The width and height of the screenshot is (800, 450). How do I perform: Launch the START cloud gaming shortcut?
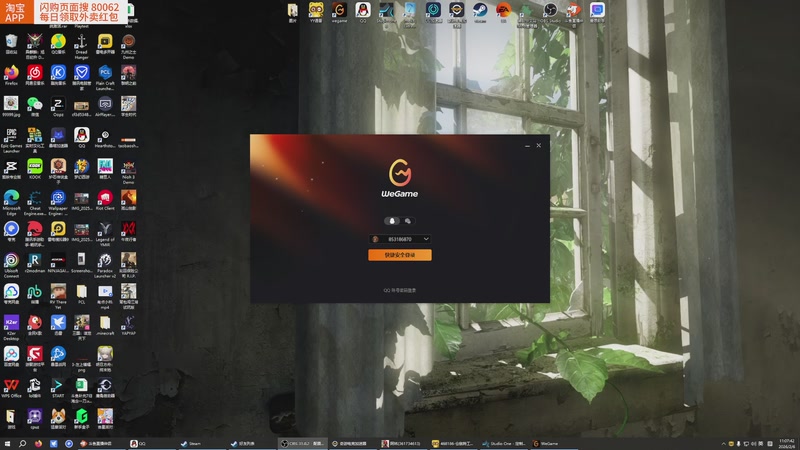click(x=58, y=387)
